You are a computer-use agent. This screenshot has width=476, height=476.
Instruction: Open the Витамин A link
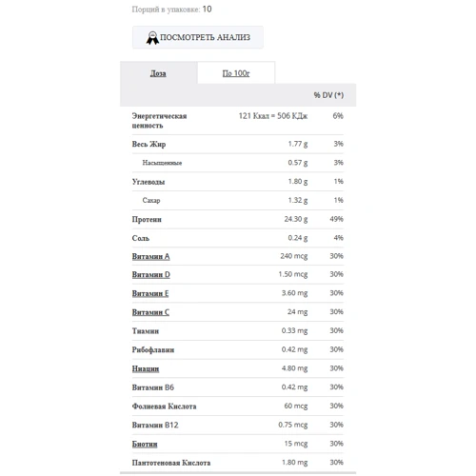(x=151, y=256)
